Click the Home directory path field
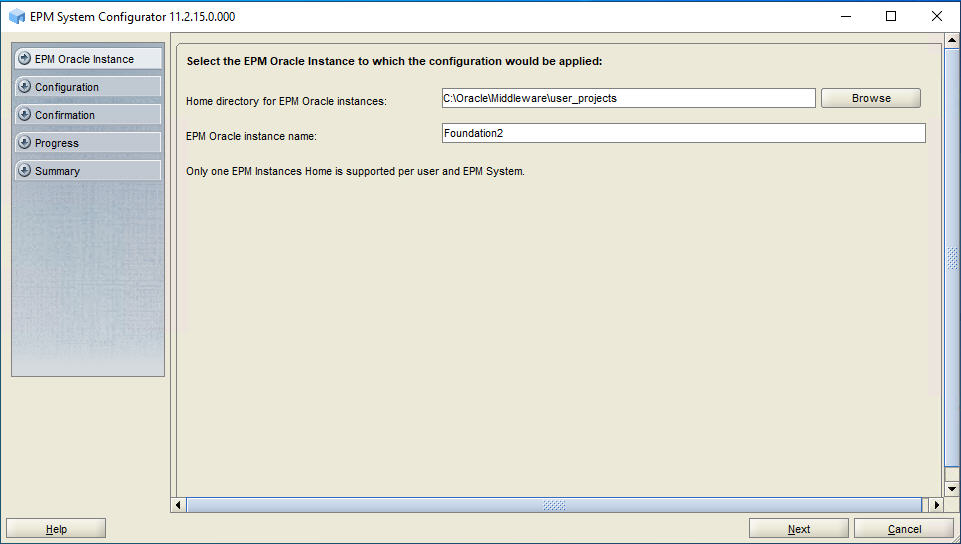 (x=628, y=98)
